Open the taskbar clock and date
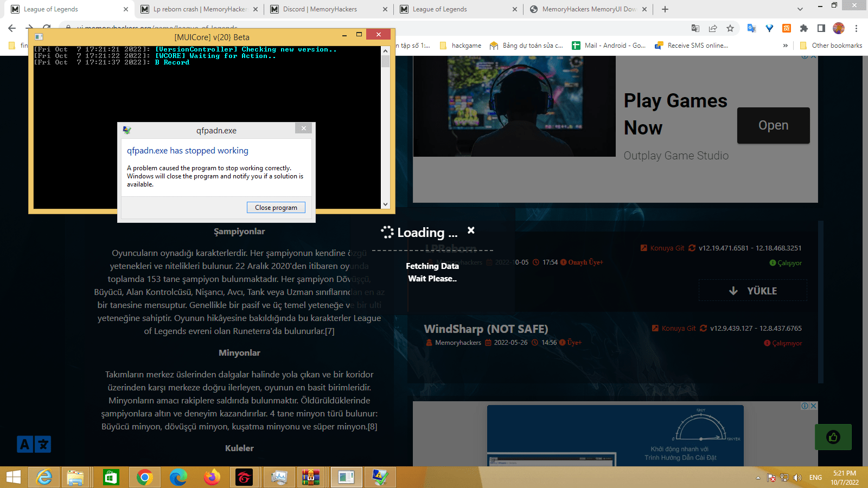The width and height of the screenshot is (868, 488). click(845, 478)
